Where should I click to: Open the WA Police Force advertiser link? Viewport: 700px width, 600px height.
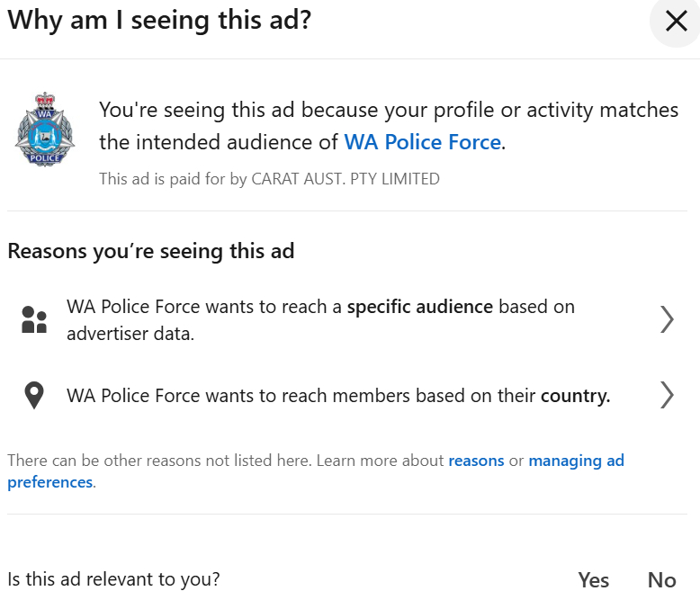422,141
